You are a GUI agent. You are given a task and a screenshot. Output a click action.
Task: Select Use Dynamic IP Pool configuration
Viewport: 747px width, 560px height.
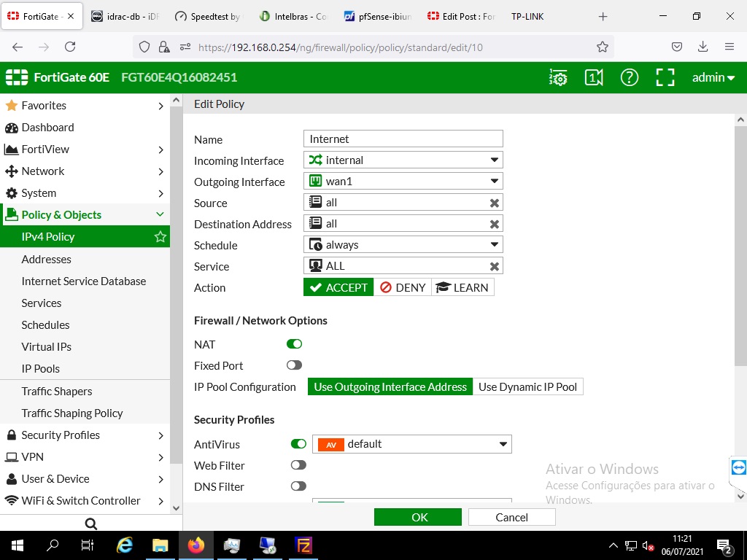[x=527, y=387]
